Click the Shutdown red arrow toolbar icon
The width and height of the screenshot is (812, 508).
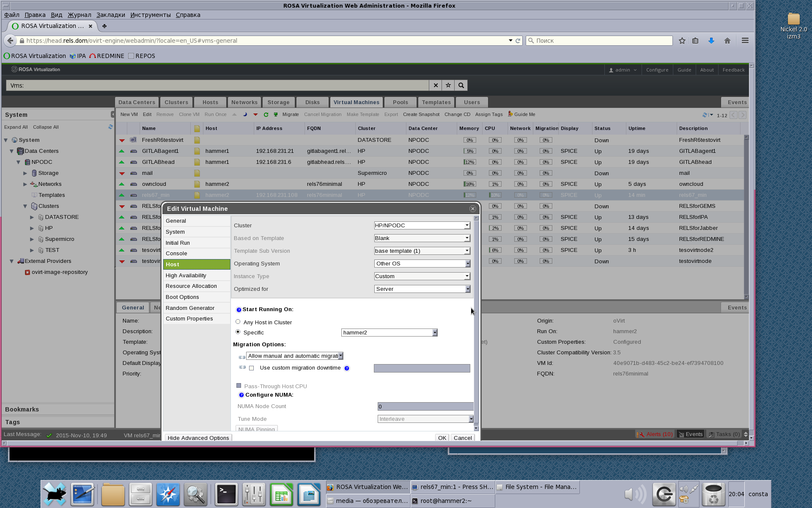click(255, 114)
